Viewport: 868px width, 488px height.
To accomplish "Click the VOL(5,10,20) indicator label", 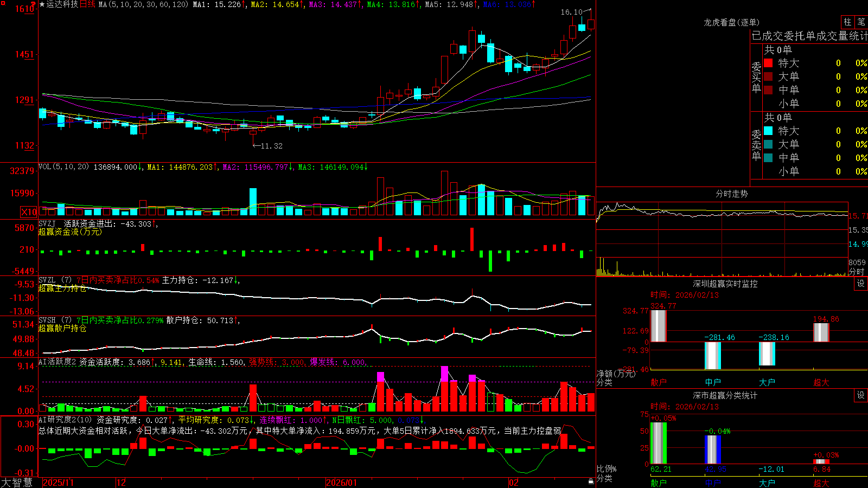I will click(x=63, y=167).
